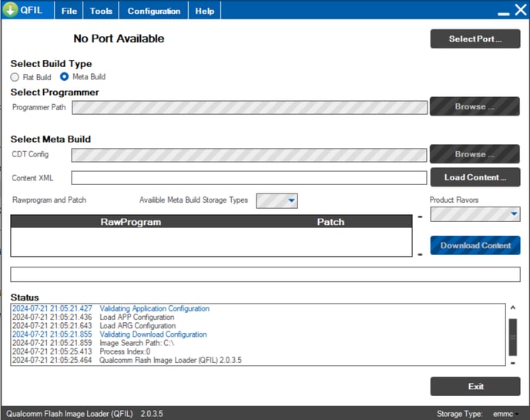Click the Status log scroll up arrow

coord(513,307)
